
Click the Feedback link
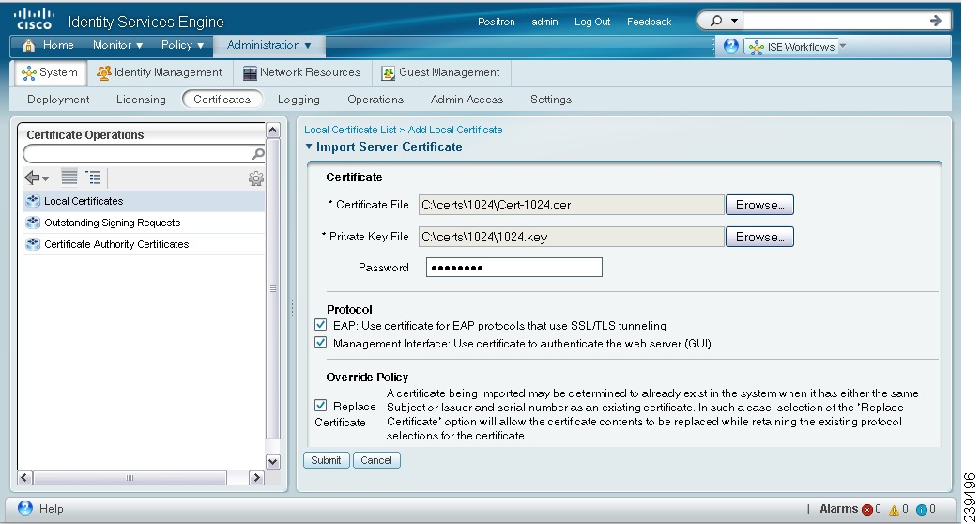pyautogui.click(x=649, y=22)
